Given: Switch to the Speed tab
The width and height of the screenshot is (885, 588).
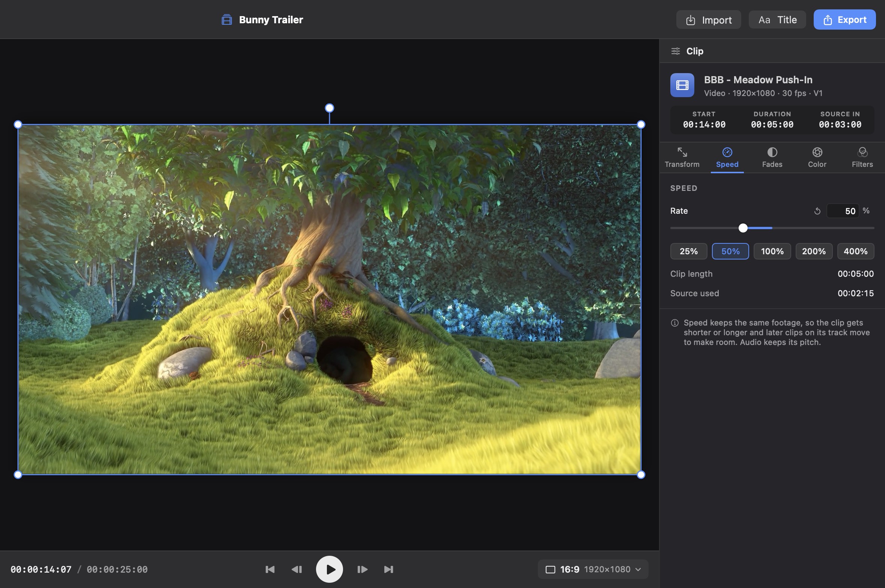Looking at the screenshot, I should pyautogui.click(x=727, y=157).
